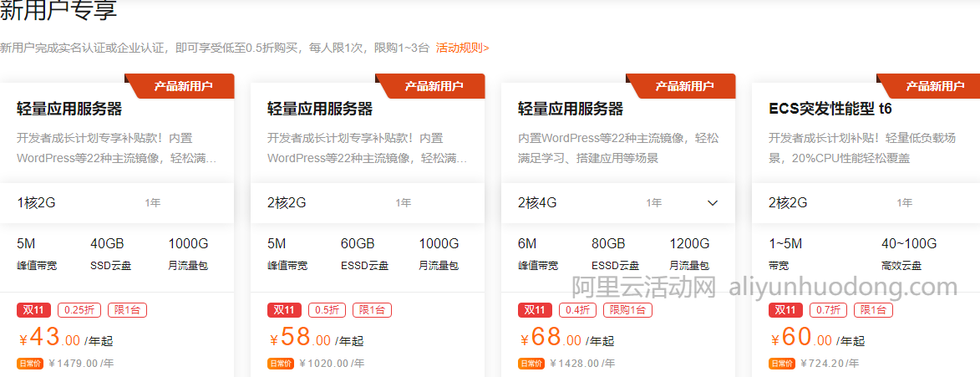Click the ¥43.00 price
The height and width of the screenshot is (377, 980).
[50, 339]
